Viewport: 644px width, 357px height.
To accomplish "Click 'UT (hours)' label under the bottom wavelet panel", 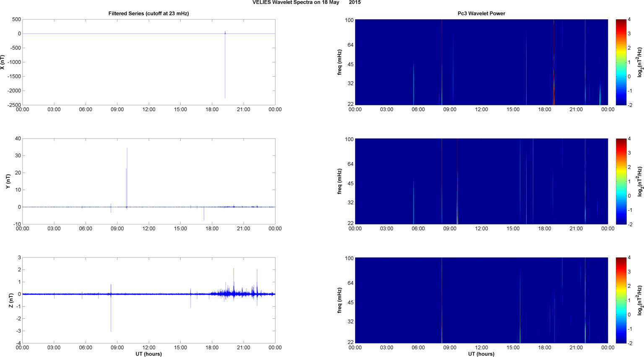I will 481,354.
